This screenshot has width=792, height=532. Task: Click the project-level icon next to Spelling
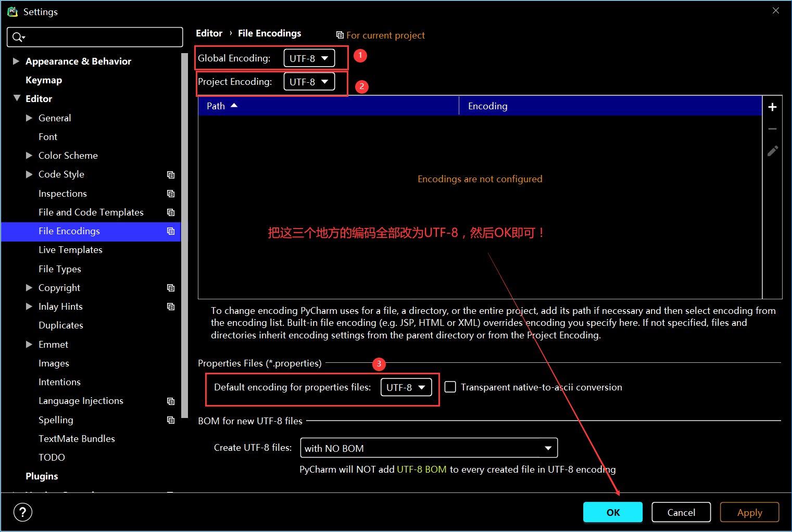170,420
